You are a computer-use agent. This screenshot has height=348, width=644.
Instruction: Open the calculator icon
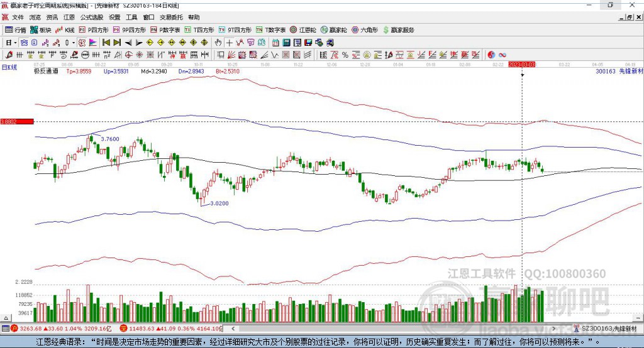[x=287, y=43]
